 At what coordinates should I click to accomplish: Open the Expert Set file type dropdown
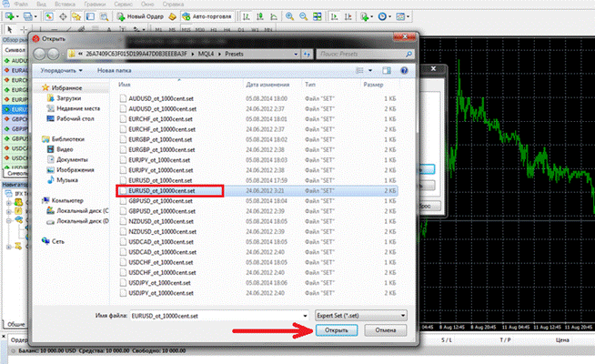tap(361, 316)
